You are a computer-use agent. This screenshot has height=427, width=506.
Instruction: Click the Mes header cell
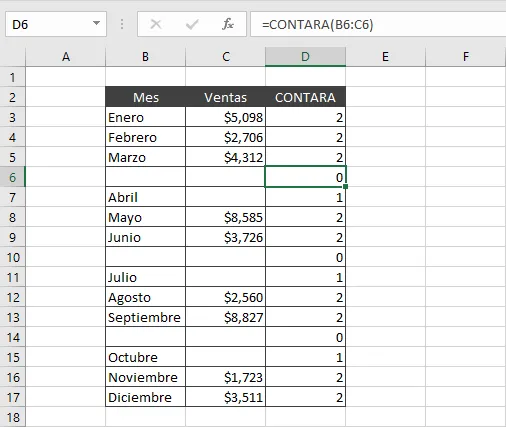click(x=145, y=97)
